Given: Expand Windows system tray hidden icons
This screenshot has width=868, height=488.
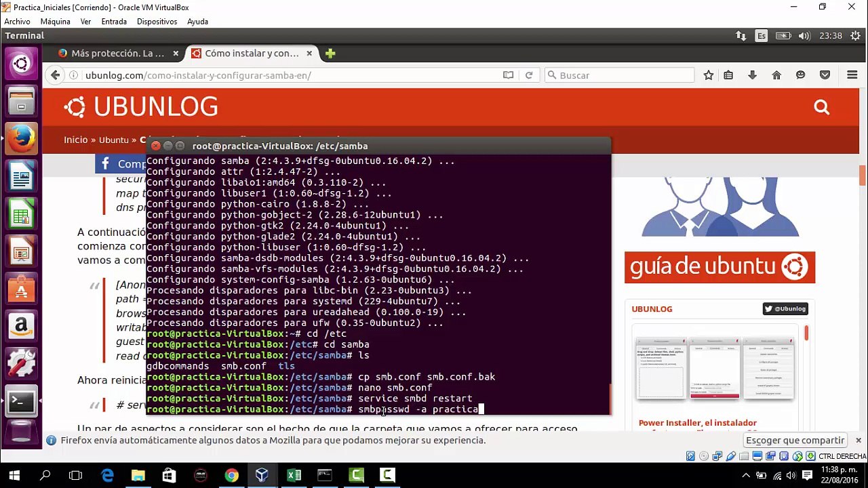Looking at the screenshot, I should tap(745, 475).
